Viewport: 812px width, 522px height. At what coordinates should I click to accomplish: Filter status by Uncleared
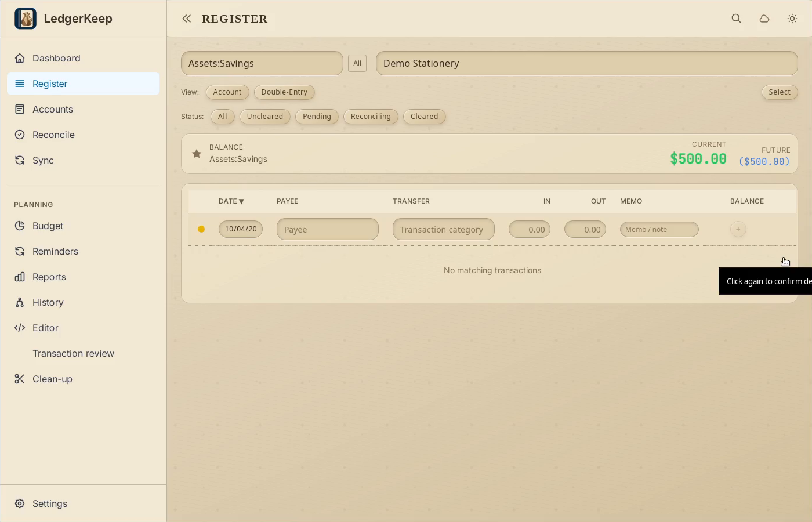coord(265,117)
